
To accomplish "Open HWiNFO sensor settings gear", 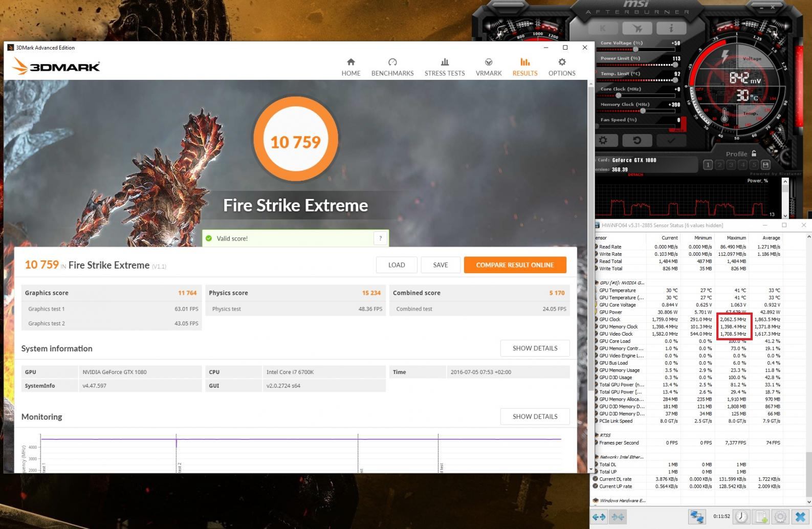I will click(780, 517).
